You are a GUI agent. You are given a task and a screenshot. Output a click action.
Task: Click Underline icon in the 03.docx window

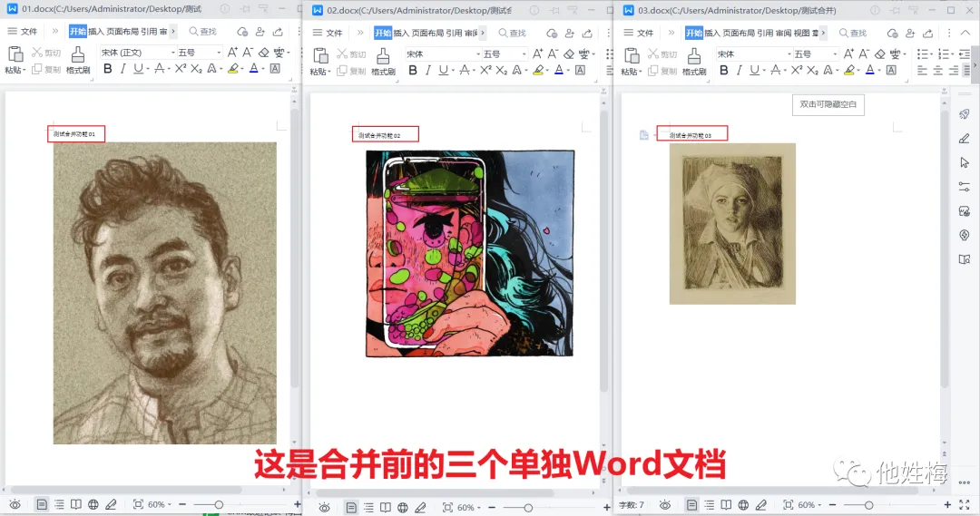pyautogui.click(x=754, y=70)
